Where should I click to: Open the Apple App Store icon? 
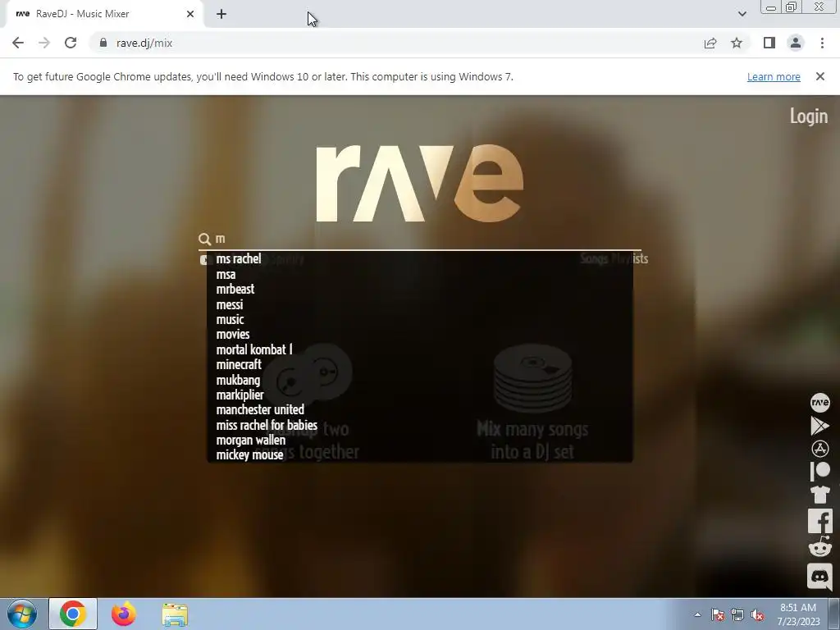click(819, 449)
